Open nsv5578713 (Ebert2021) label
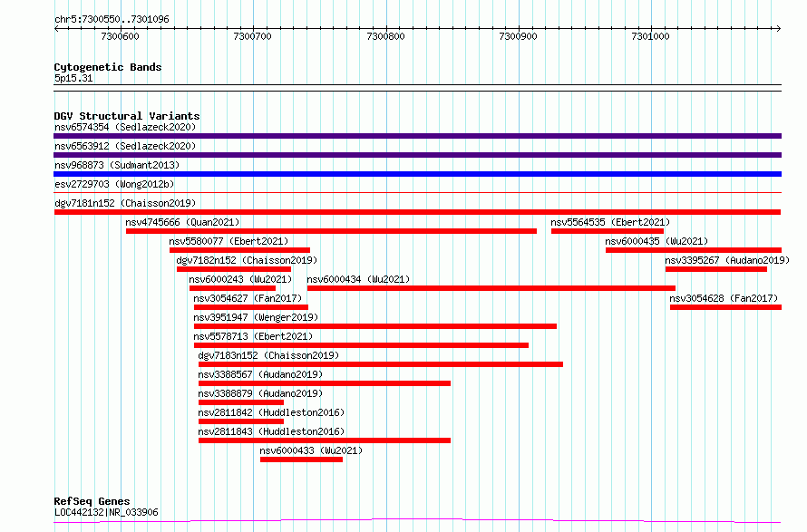The image size is (807, 532). (x=253, y=336)
